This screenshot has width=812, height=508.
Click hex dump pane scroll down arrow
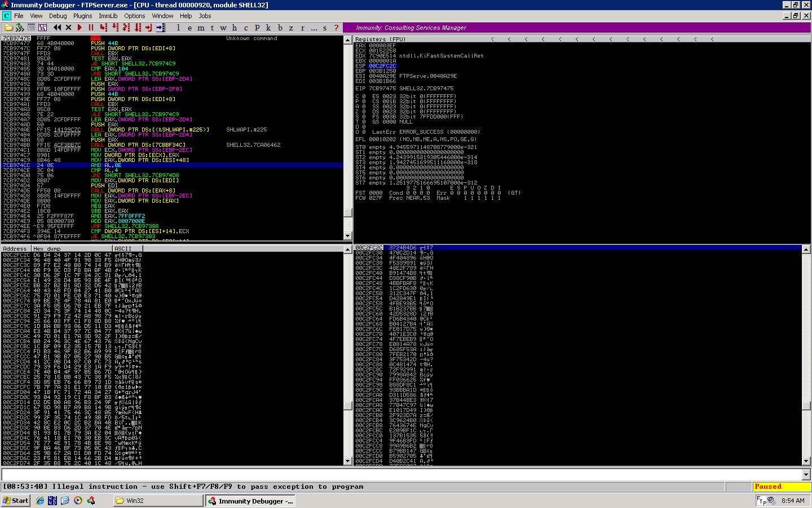point(347,461)
